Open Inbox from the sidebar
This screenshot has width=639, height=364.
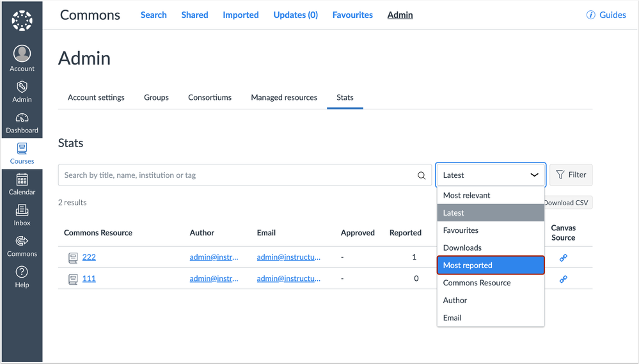click(22, 215)
